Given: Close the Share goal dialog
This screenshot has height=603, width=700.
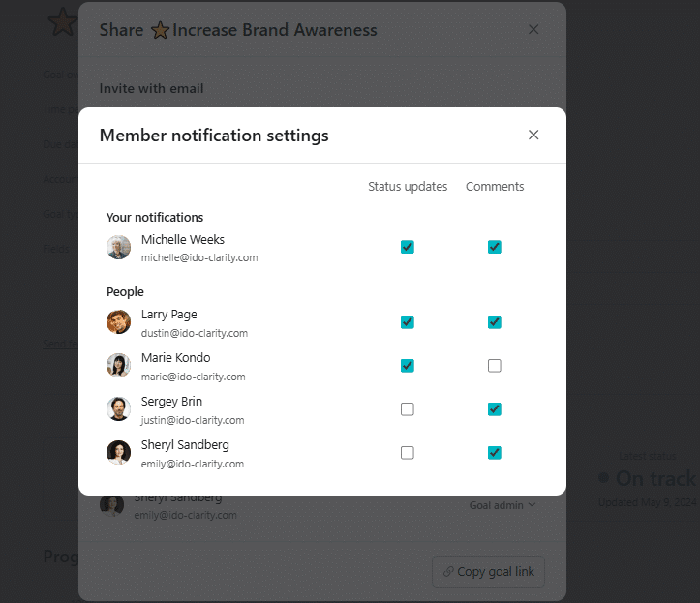Looking at the screenshot, I should (x=533, y=30).
